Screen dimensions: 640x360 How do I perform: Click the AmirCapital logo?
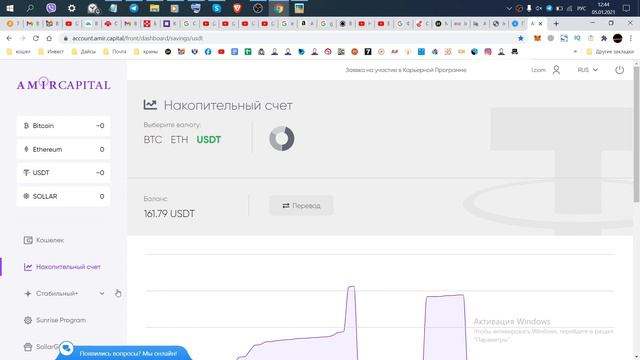point(64,84)
